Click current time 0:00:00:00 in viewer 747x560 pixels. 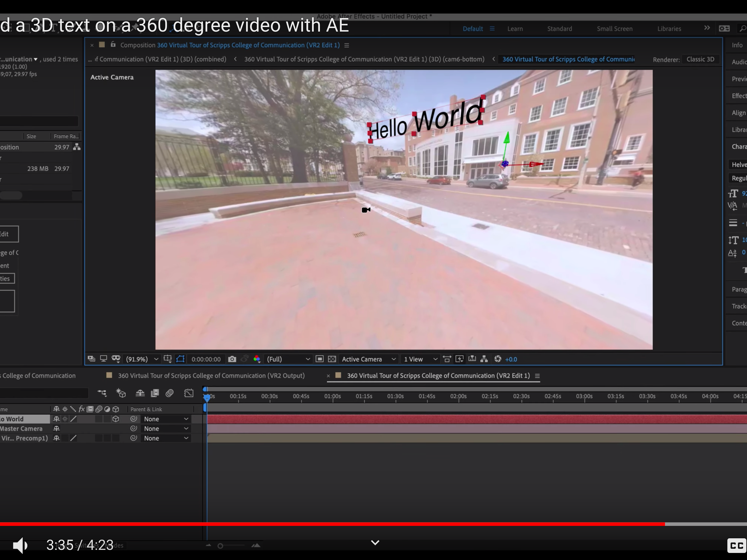[x=206, y=359]
